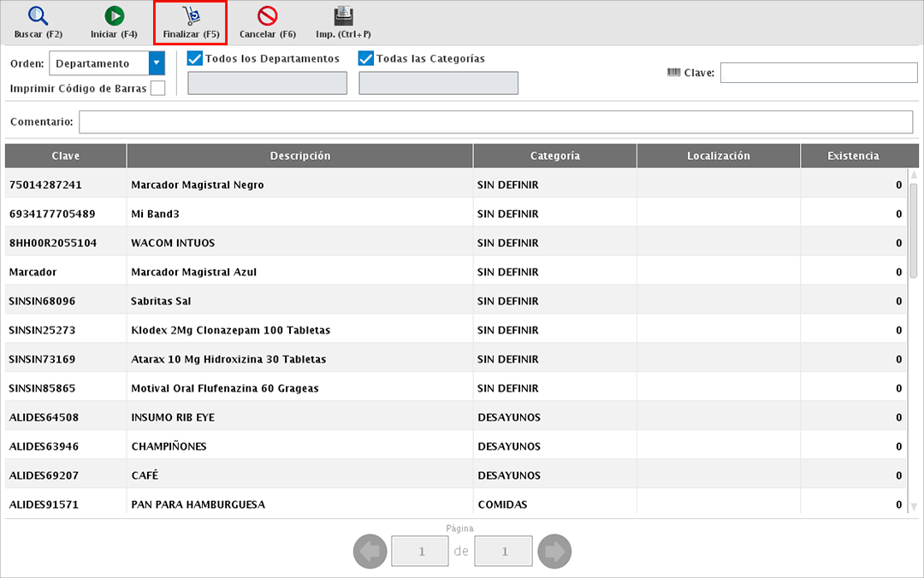Image resolution: width=924 pixels, height=578 pixels.
Task: Click the Finalizar (F5) cart icon
Action: [191, 16]
